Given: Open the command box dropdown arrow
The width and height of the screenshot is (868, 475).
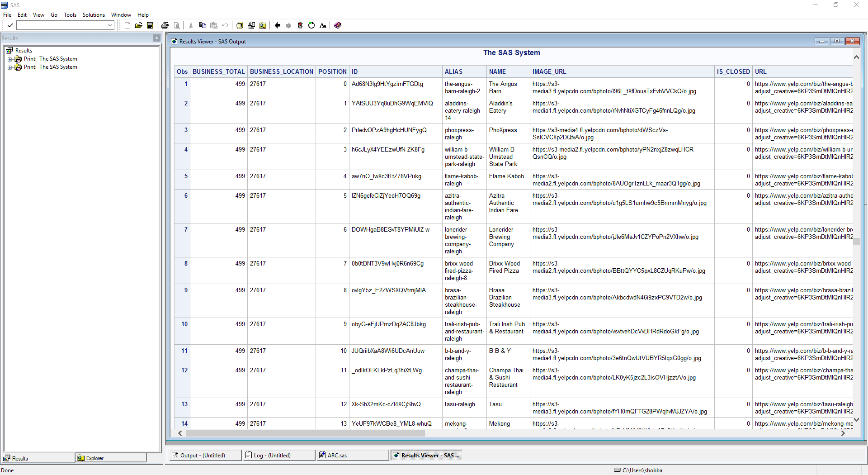Looking at the screenshot, I should (110, 25).
